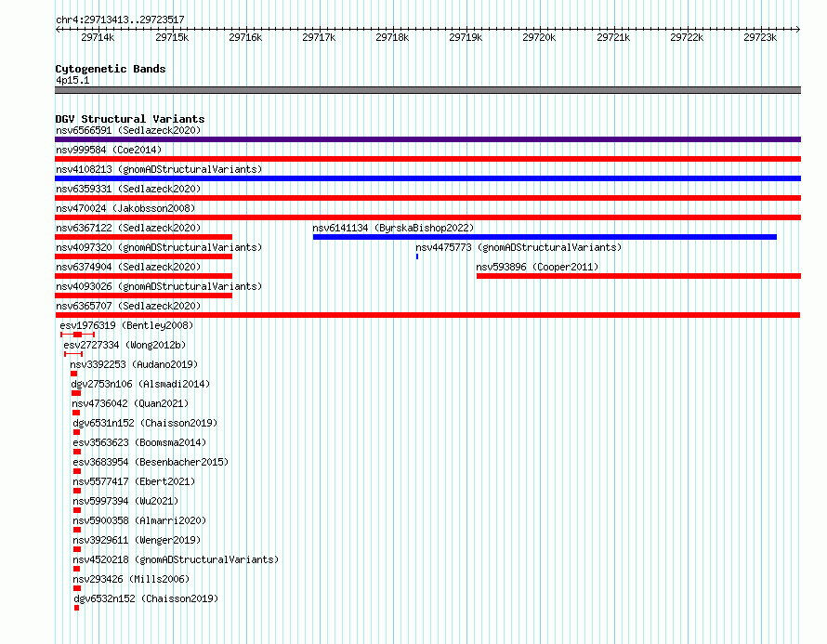This screenshot has height=644, width=827.
Task: Click the red nsv999584 variant bar
Action: [x=427, y=159]
